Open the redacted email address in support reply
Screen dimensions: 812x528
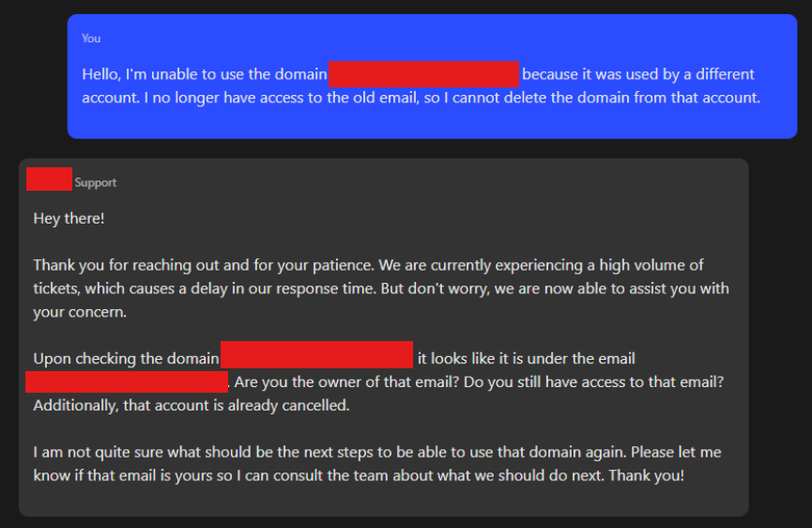pyautogui.click(x=127, y=381)
